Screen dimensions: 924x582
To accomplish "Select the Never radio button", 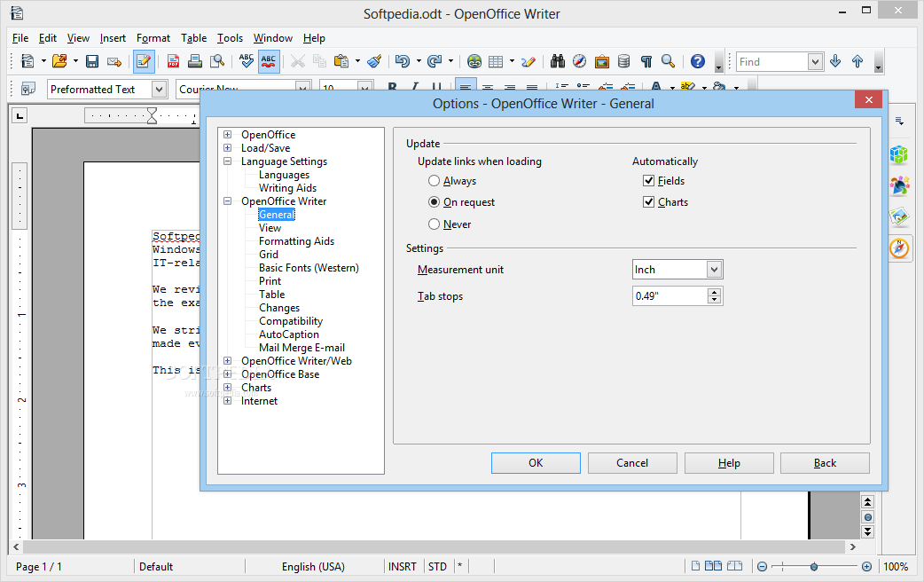I will pos(435,224).
